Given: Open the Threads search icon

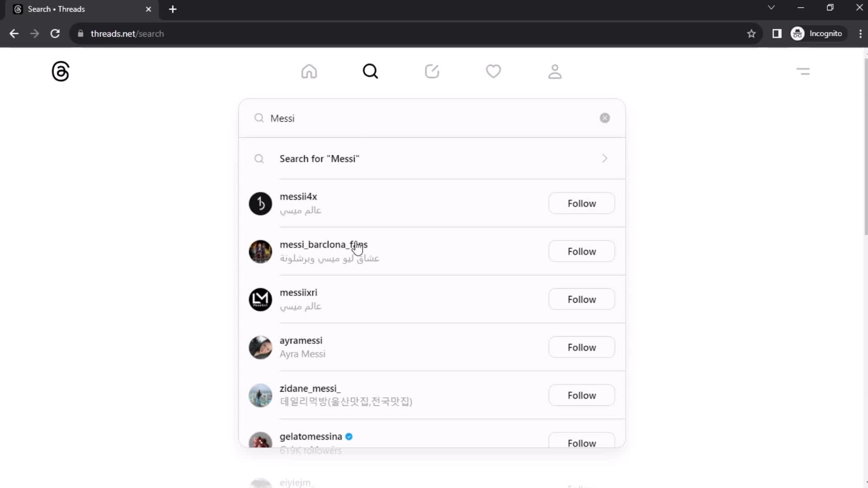Looking at the screenshot, I should pyautogui.click(x=370, y=71).
